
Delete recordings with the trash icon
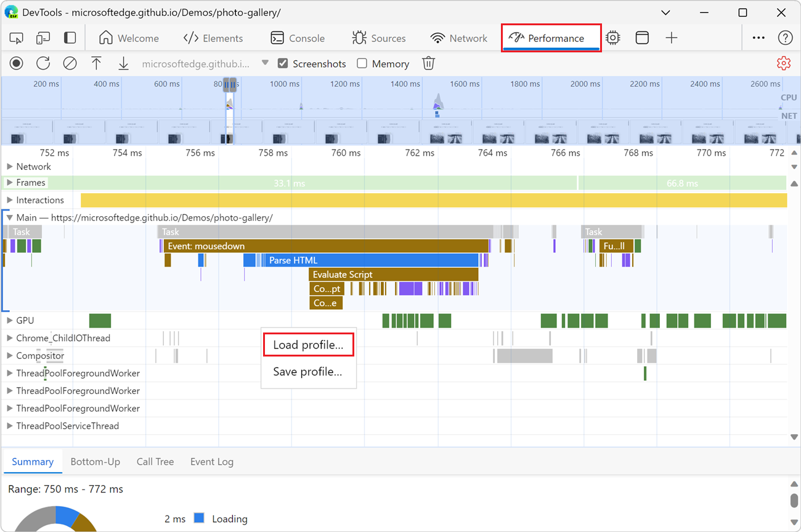pos(428,63)
